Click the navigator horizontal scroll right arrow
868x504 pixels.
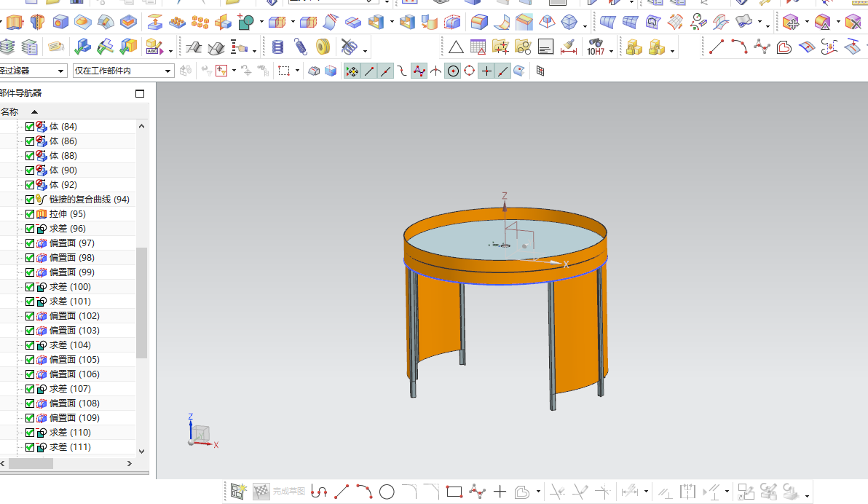click(130, 463)
